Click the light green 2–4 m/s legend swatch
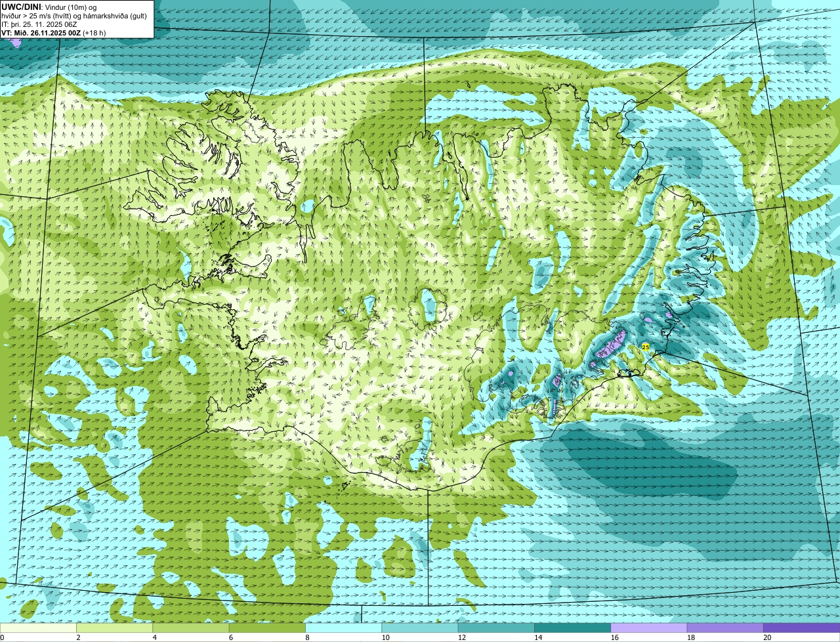This screenshot has height=642, width=840. click(x=114, y=628)
